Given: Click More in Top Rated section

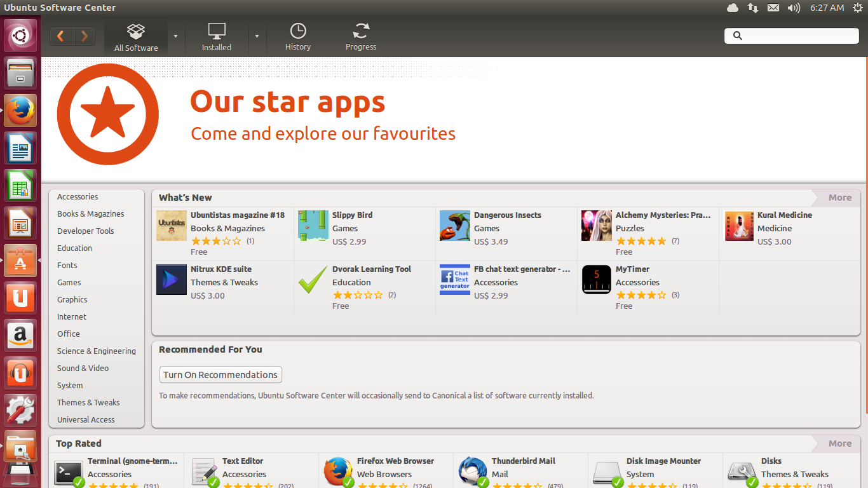Looking at the screenshot, I should click(x=839, y=444).
